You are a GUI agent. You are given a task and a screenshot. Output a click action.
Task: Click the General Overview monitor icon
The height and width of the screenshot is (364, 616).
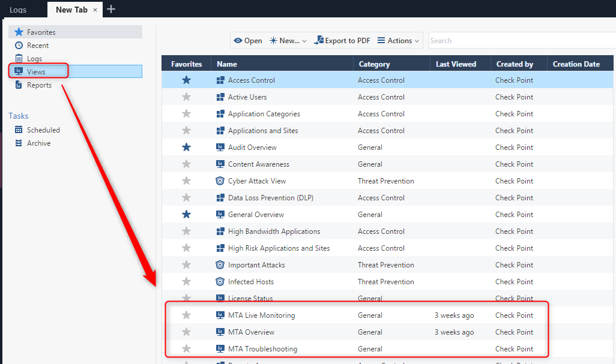click(220, 215)
